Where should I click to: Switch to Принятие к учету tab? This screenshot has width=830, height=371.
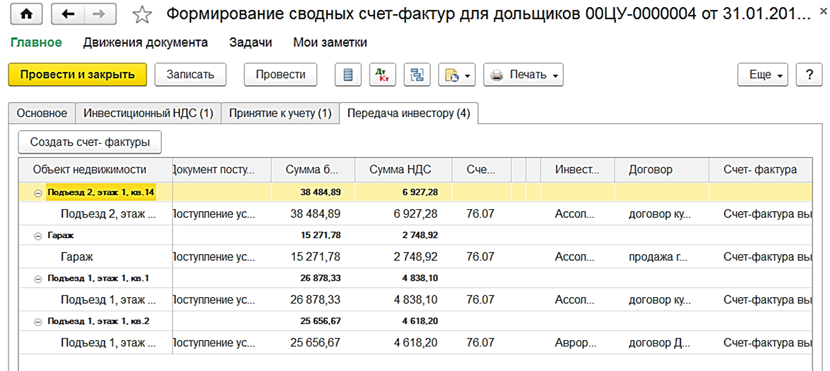coord(280,113)
